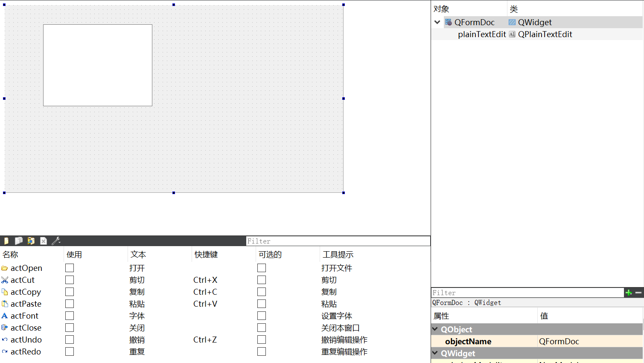This screenshot has width=644, height=363.
Task: Toggle the 使用 checkbox for actCut
Action: coord(70,280)
